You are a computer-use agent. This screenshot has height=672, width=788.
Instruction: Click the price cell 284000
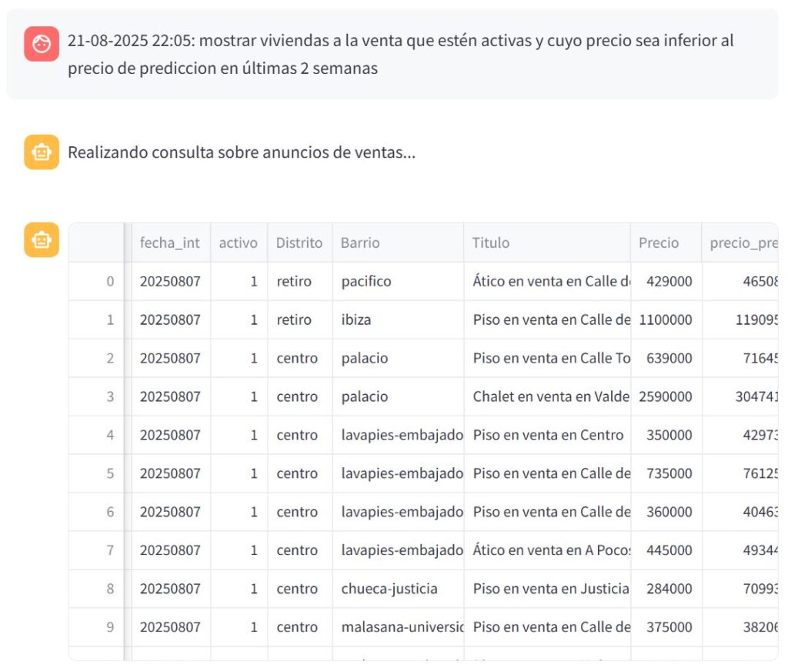pos(669,590)
